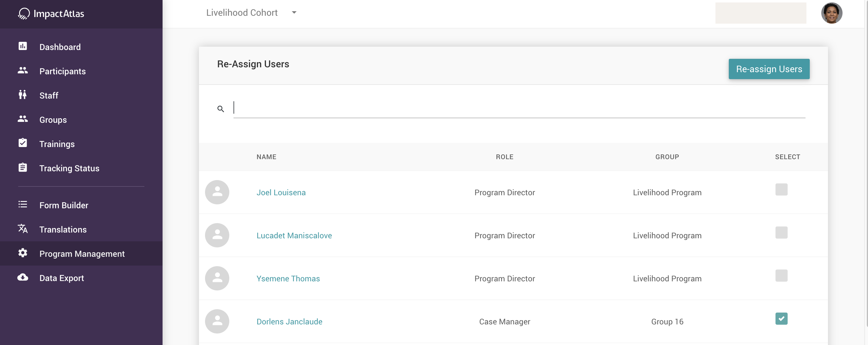Uncheck Dorlens Janclaude's selection
This screenshot has height=345, width=868.
tap(782, 318)
